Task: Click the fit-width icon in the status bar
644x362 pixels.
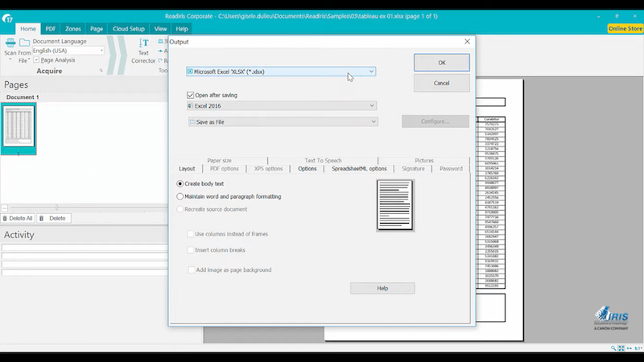Action: tap(630, 348)
